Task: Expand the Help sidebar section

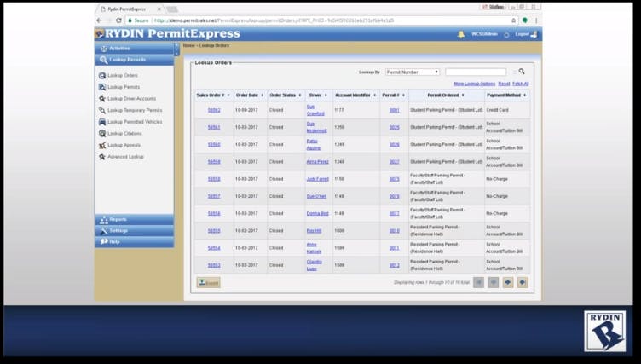Action: (x=135, y=242)
